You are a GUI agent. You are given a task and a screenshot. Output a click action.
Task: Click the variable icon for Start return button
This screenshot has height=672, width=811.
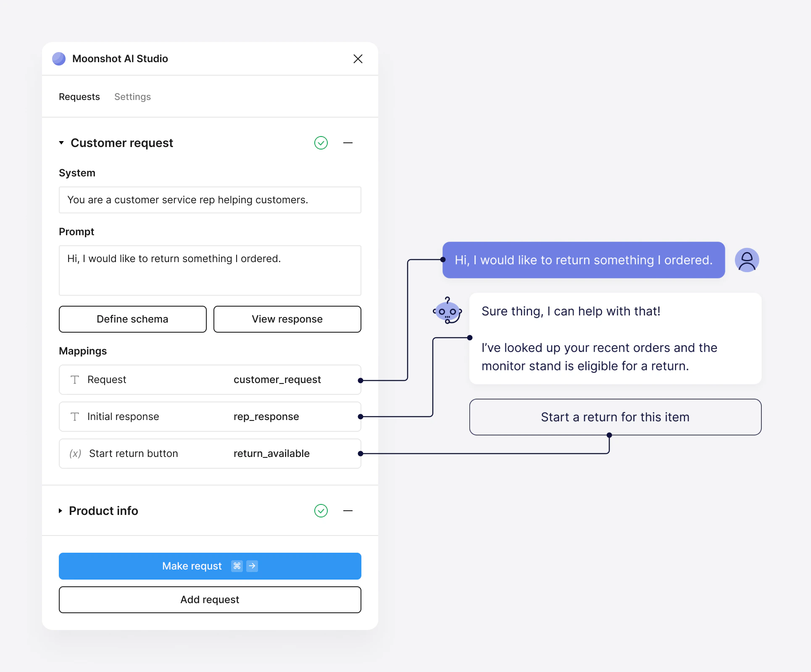[x=75, y=454]
